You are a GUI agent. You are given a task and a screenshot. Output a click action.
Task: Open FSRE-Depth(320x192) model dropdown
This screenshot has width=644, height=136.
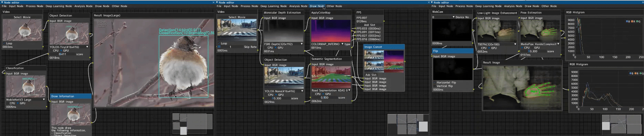click(x=283, y=44)
